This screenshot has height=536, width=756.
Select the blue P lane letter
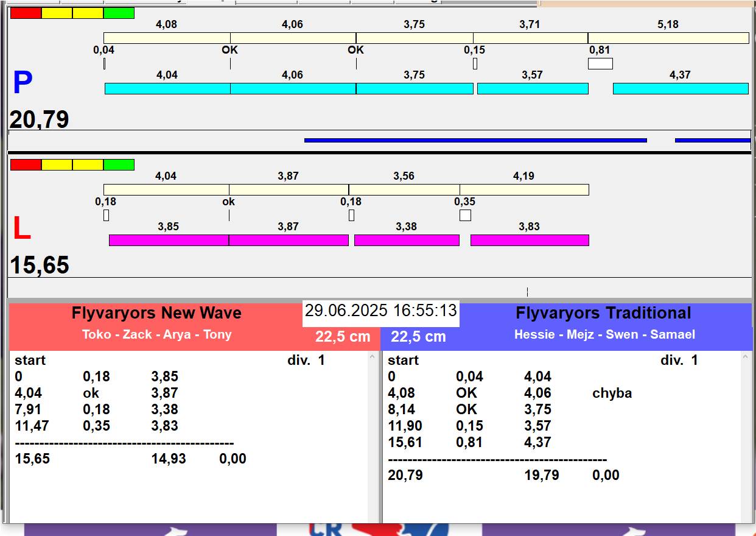tap(23, 83)
